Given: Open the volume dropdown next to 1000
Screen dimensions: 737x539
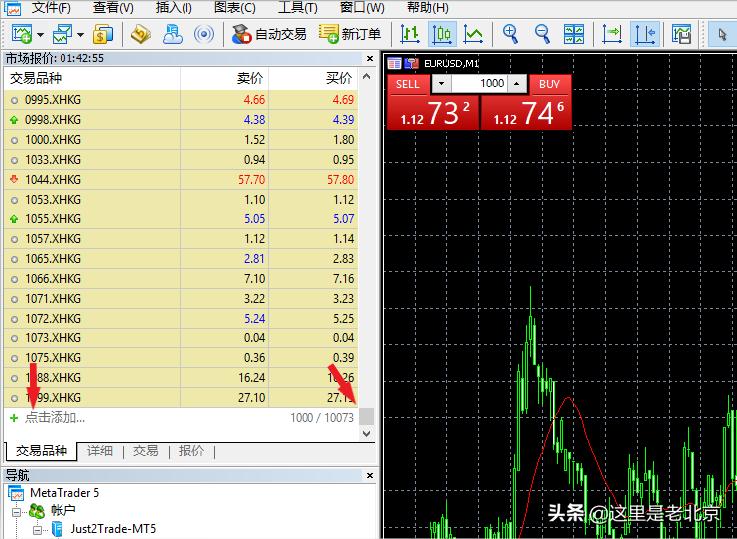Looking at the screenshot, I should [518, 84].
